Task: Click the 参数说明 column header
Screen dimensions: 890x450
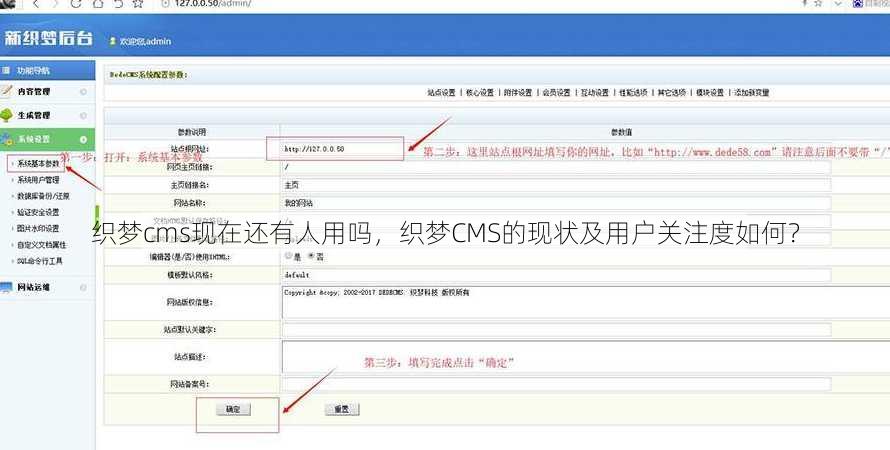Action: (x=192, y=132)
